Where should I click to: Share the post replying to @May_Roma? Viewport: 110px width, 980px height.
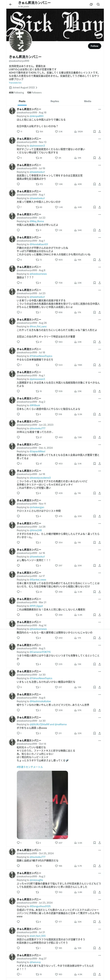[x=99, y=230]
